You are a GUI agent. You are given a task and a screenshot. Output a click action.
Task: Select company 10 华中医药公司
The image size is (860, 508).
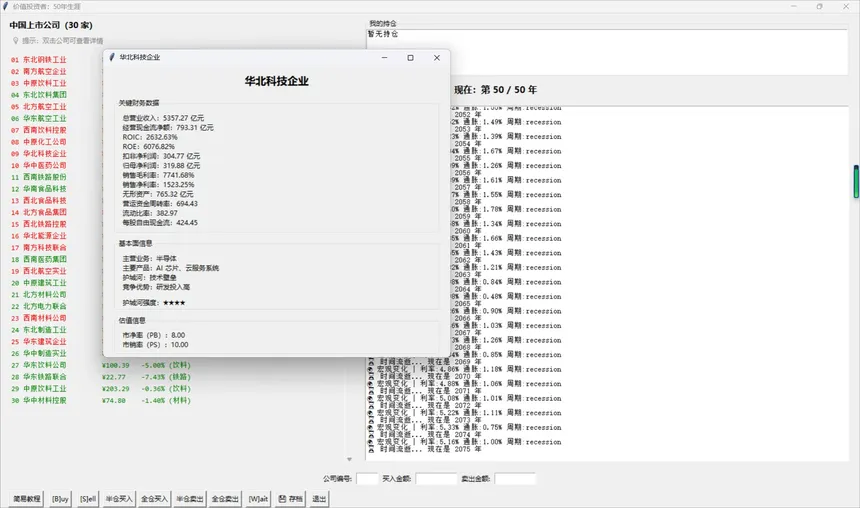[39, 165]
